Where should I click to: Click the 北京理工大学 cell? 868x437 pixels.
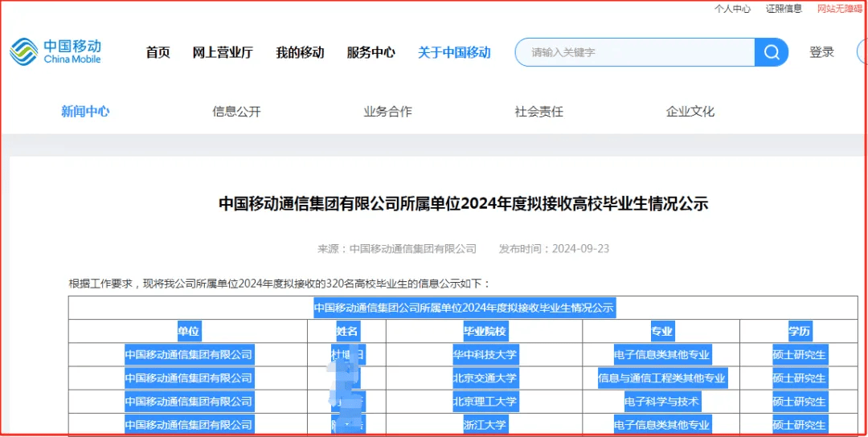click(485, 402)
